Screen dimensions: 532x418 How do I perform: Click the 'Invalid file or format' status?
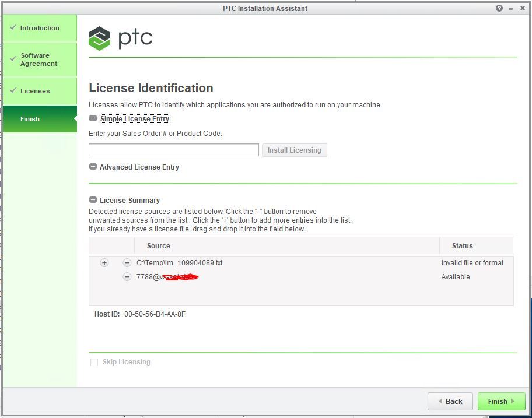(473, 263)
